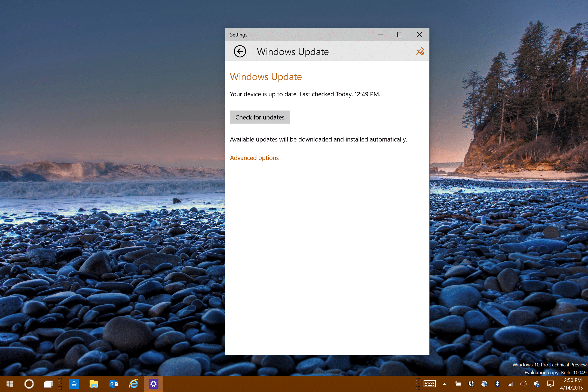Open File Explorer from the taskbar
The image size is (588, 392).
(x=94, y=384)
